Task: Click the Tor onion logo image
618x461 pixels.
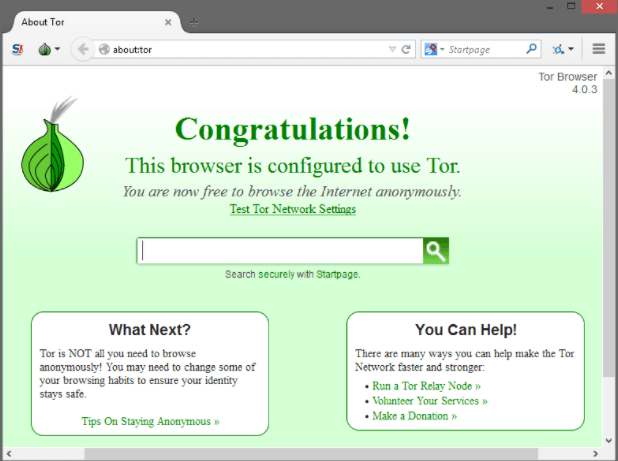Action: click(x=52, y=144)
